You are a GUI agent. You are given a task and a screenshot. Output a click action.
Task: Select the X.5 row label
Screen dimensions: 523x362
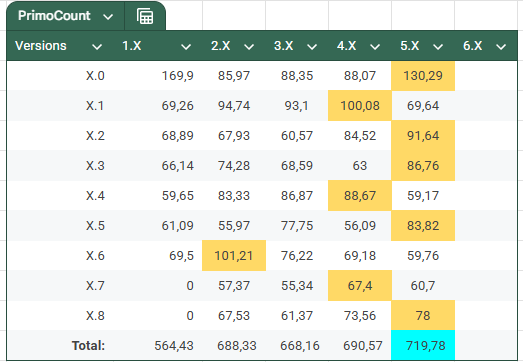coord(95,226)
